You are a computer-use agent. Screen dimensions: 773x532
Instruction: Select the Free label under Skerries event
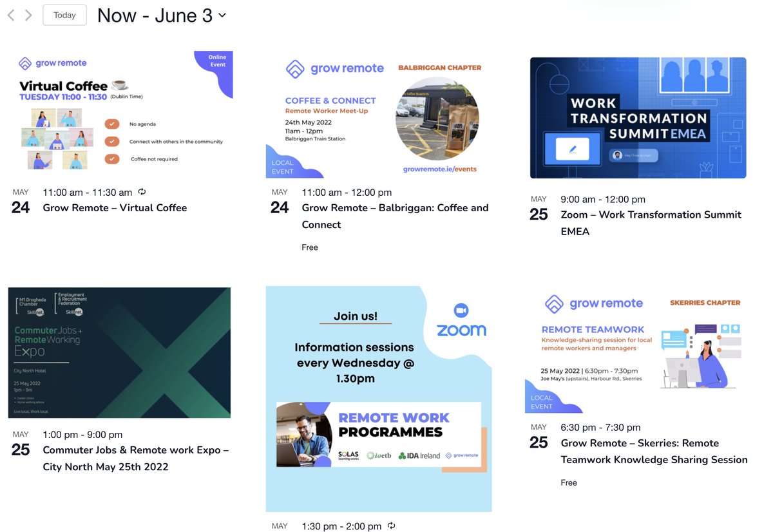tap(569, 482)
